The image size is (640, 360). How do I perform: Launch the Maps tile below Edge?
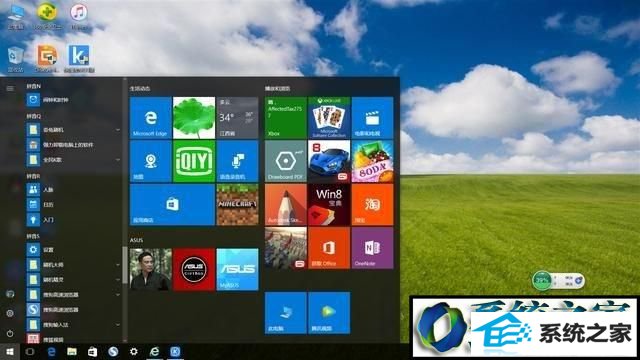tap(151, 161)
